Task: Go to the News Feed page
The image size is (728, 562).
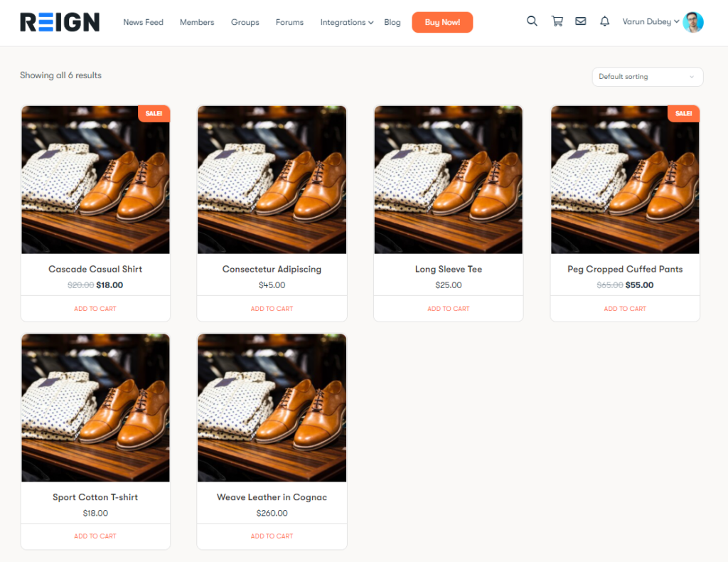Action: click(143, 22)
